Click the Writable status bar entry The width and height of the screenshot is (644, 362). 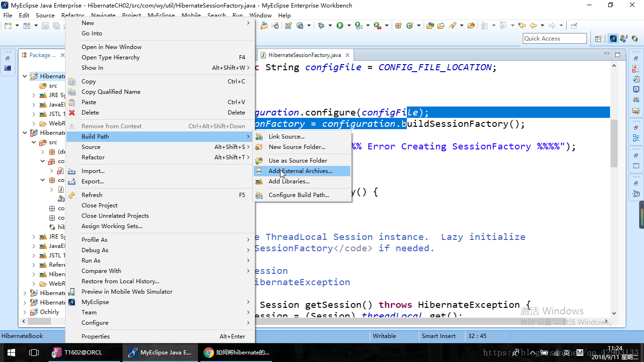[385, 336]
